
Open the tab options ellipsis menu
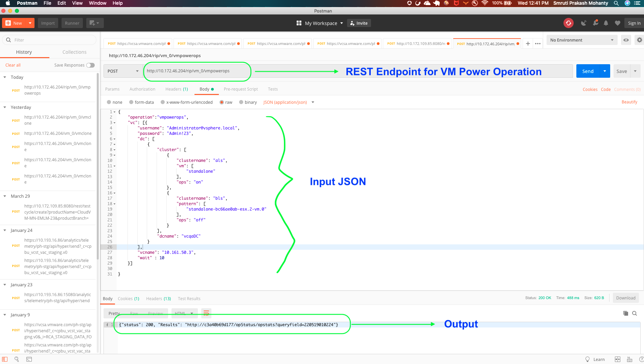click(538, 44)
